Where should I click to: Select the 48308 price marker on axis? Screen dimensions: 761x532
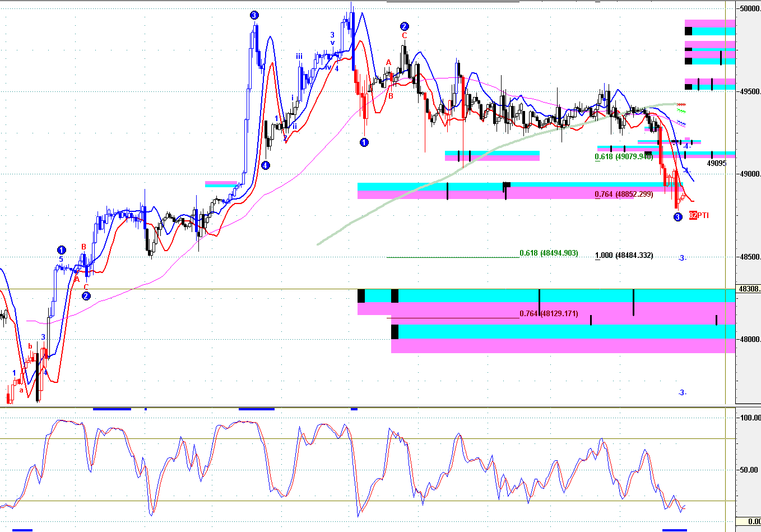[x=749, y=289]
